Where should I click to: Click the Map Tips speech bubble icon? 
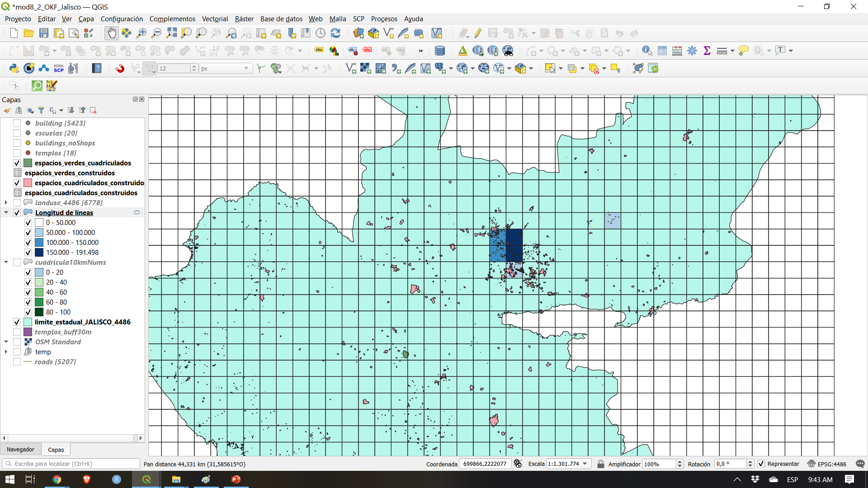[x=743, y=51]
